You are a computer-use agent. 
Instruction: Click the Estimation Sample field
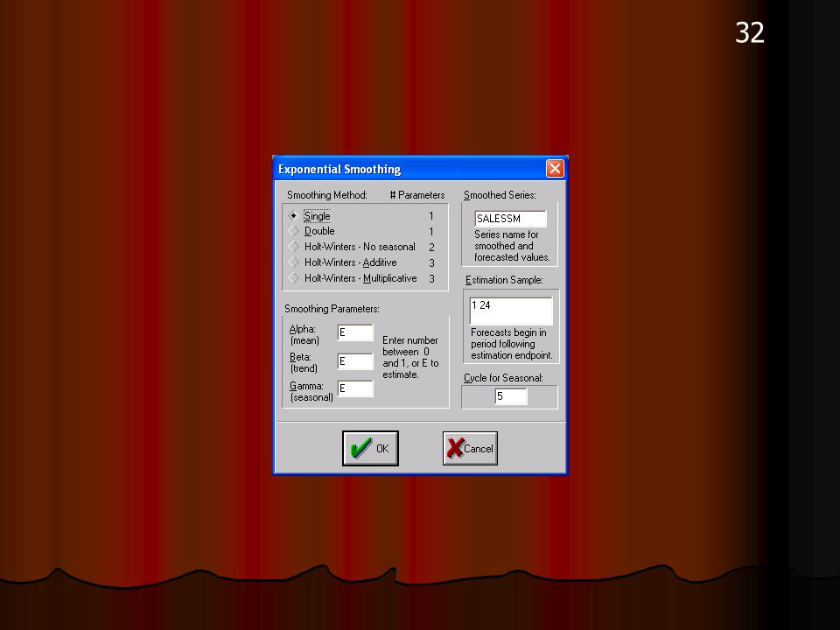click(510, 311)
